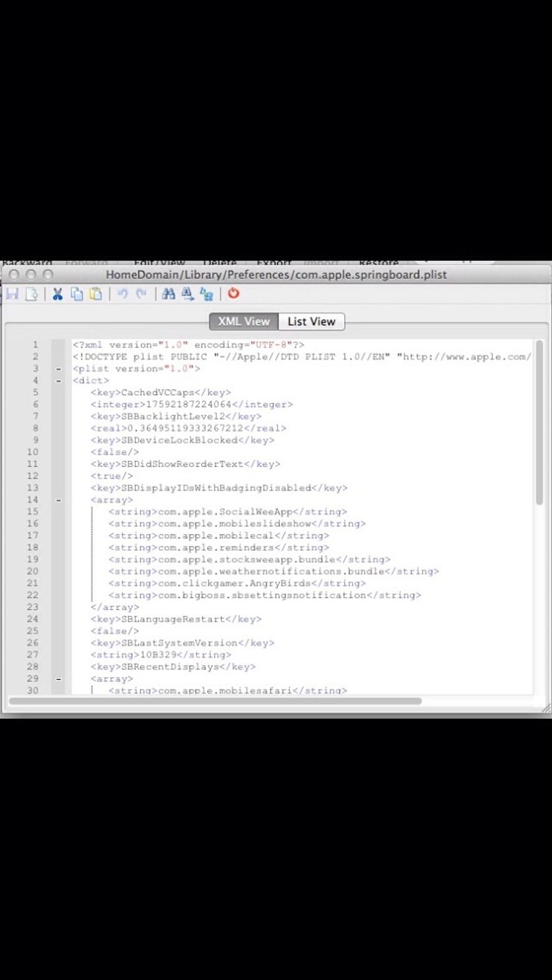Click the vertical scrollbar thumb
Screen dimensions: 552x980
click(539, 422)
